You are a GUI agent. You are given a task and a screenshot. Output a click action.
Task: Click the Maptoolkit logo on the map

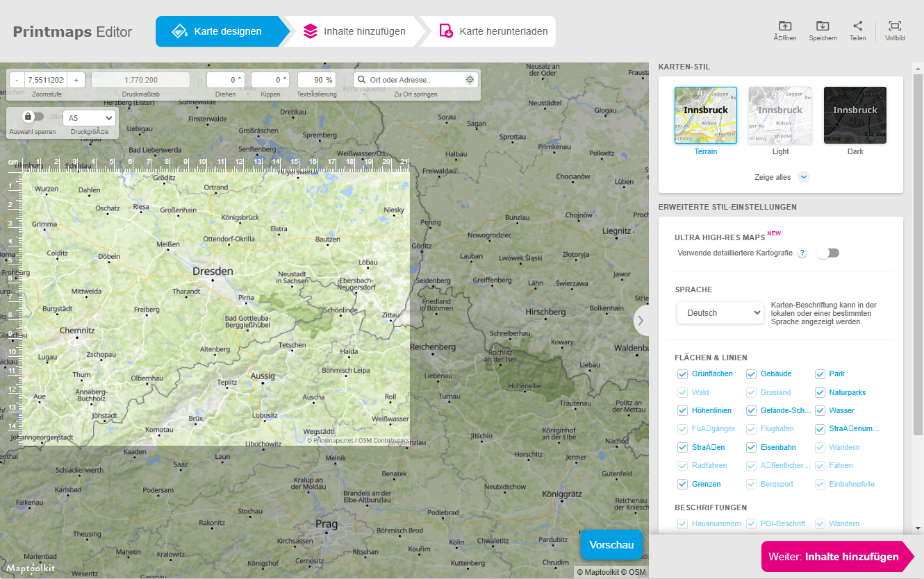pos(31,568)
